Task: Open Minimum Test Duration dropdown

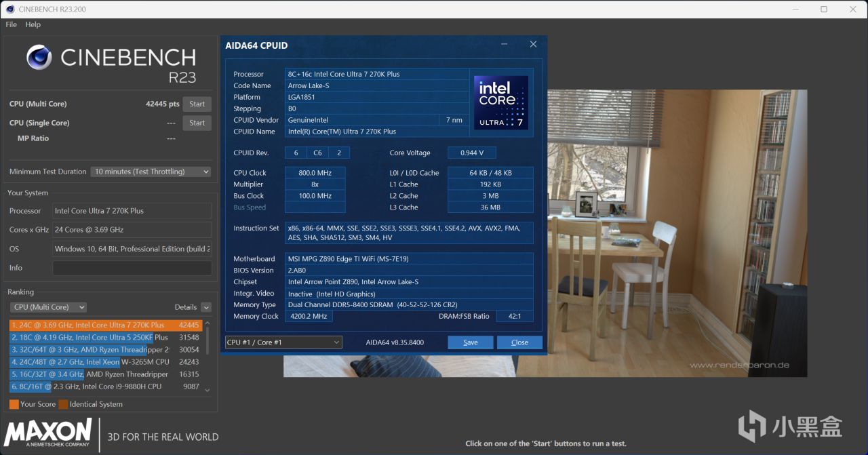Action: pyautogui.click(x=151, y=172)
